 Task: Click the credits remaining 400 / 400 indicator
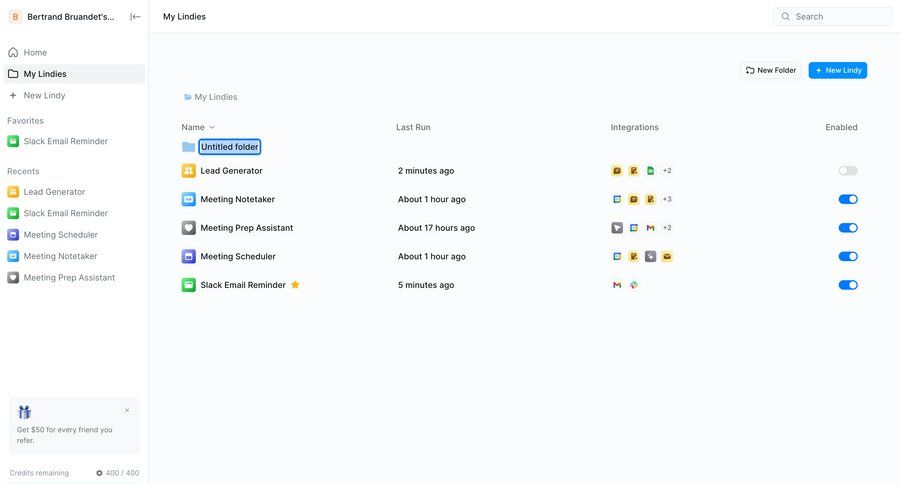click(x=117, y=473)
